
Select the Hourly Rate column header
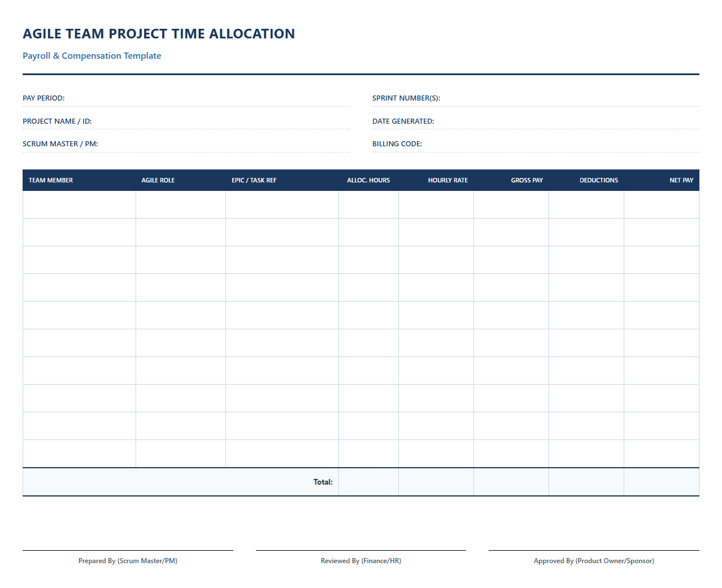436,180
